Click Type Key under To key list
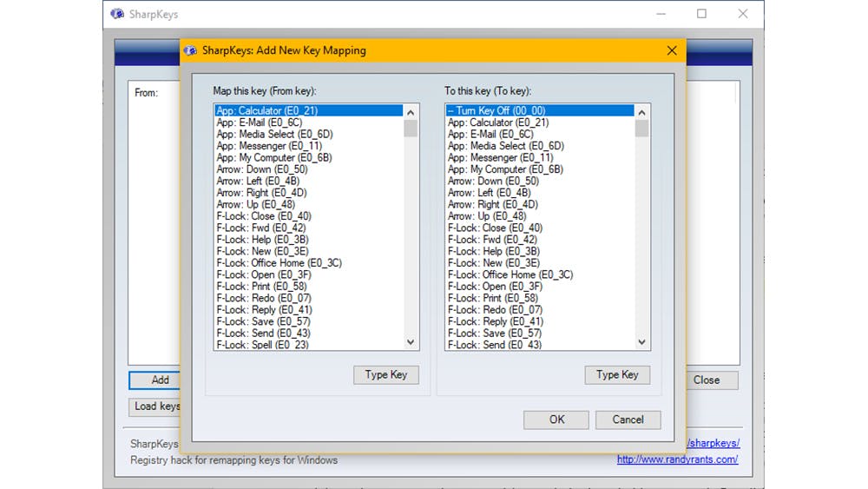Viewport: 868px width, 489px height. (x=617, y=375)
